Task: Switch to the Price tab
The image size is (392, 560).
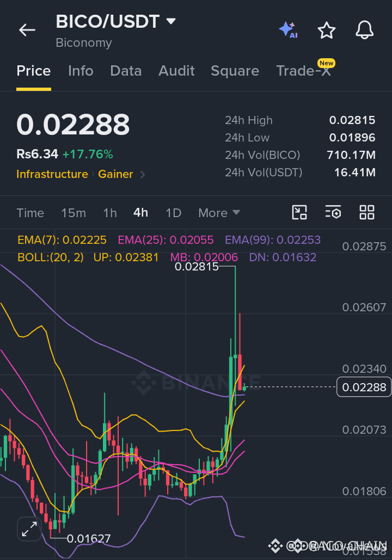Action: (34, 71)
